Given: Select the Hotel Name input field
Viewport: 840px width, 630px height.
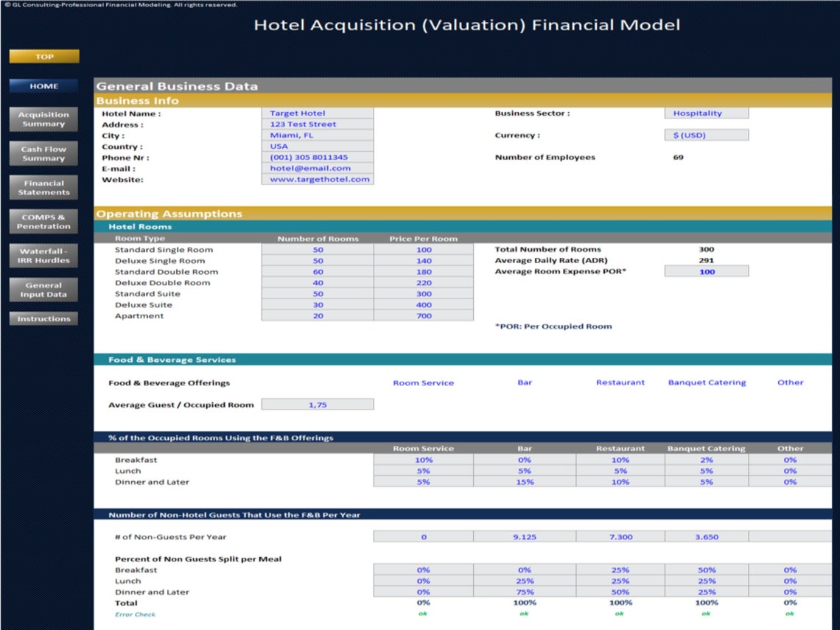Looking at the screenshot, I should point(317,113).
